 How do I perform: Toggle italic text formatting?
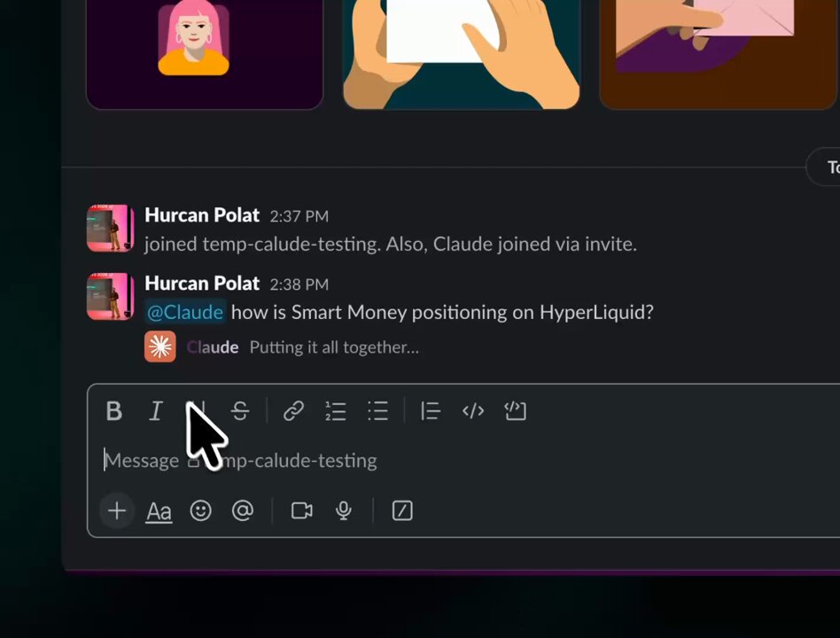tap(155, 411)
